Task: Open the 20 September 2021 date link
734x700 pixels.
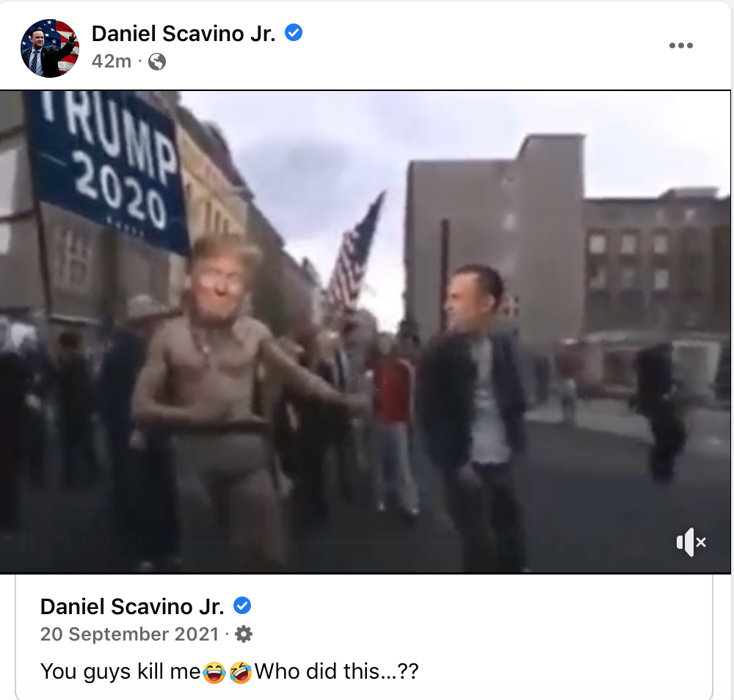Action: (130, 634)
